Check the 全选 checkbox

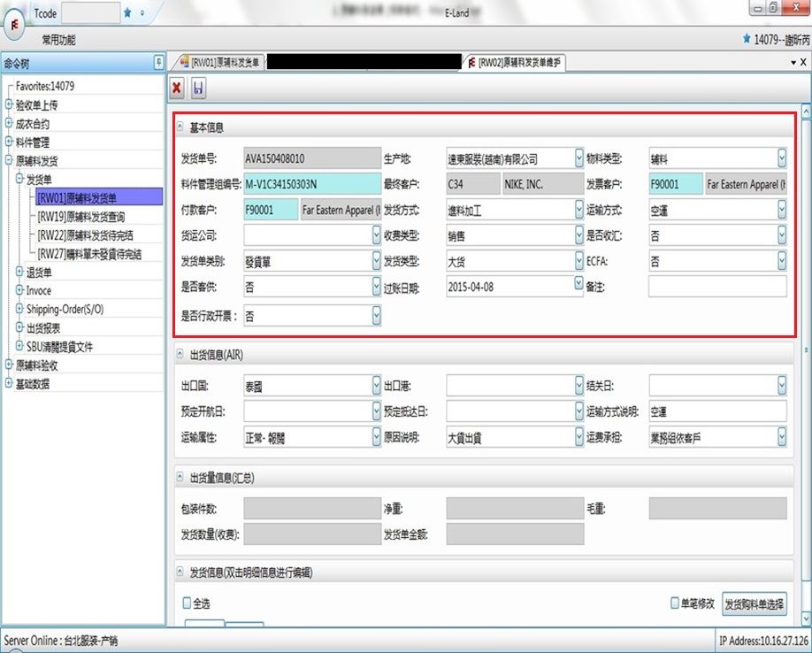click(187, 603)
